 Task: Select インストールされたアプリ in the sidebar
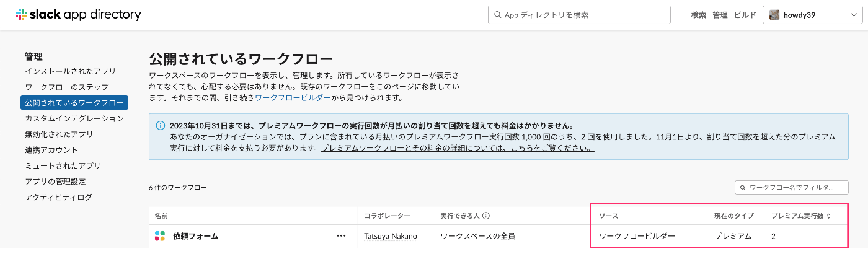(x=70, y=71)
